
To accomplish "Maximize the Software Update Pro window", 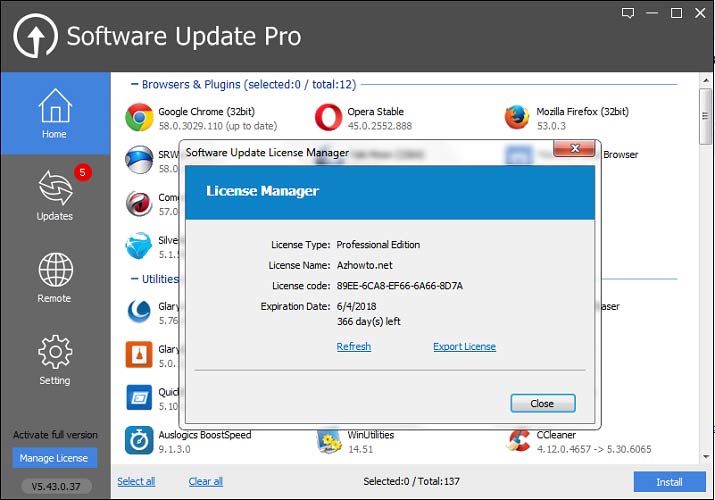I will [x=676, y=13].
